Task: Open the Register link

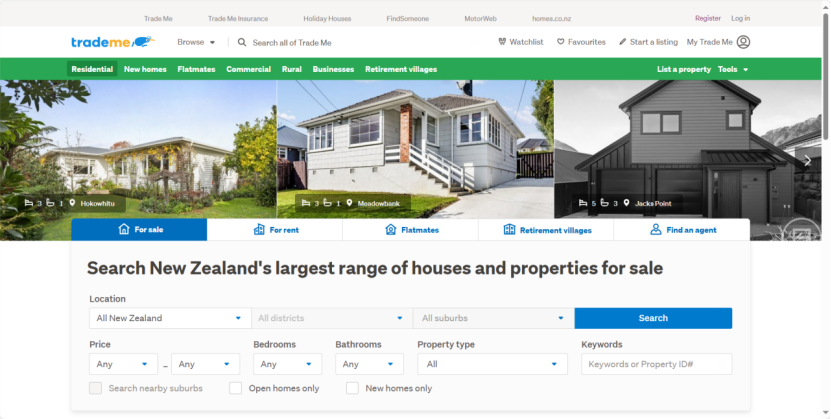Action: pyautogui.click(x=708, y=18)
